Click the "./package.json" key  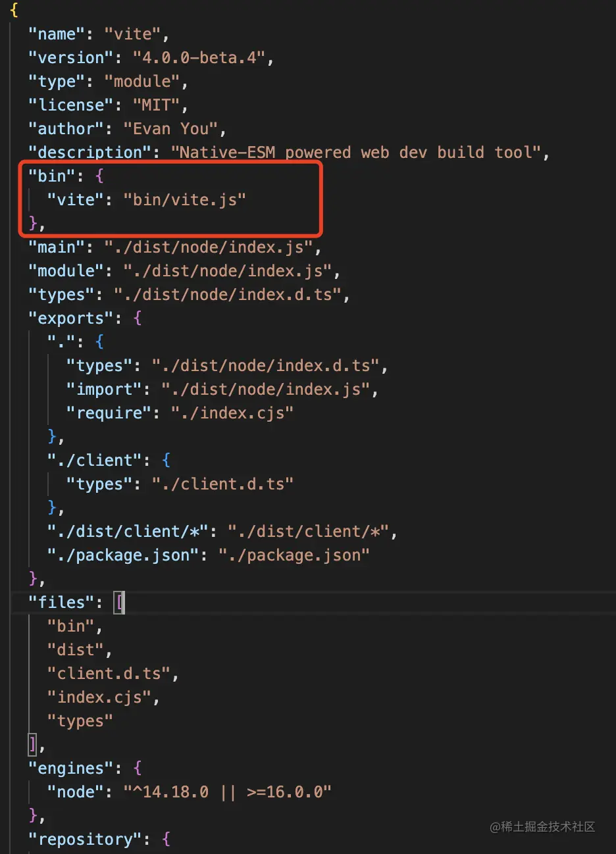point(124,555)
